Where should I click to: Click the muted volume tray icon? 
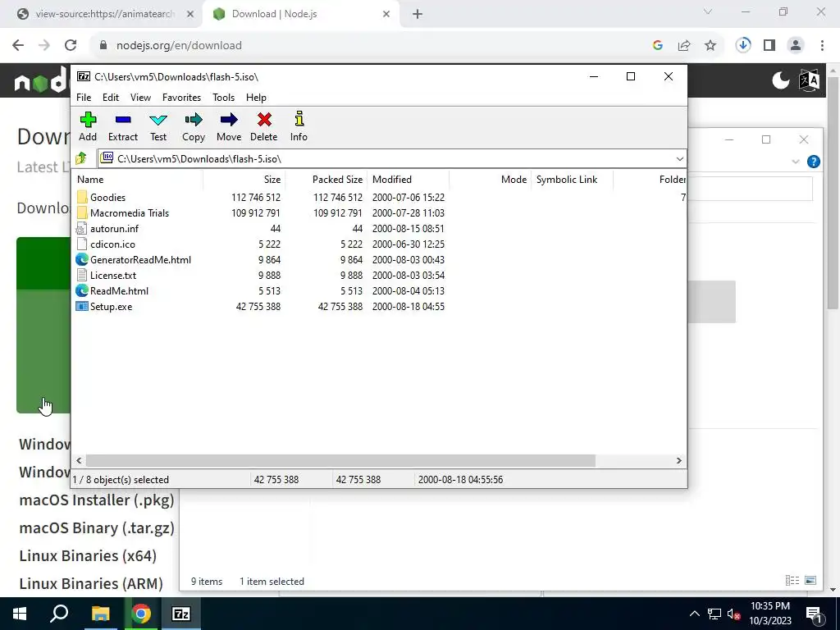click(734, 614)
